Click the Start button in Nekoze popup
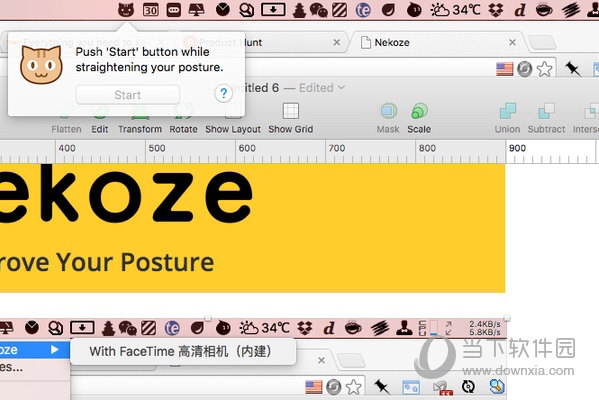 click(x=128, y=95)
